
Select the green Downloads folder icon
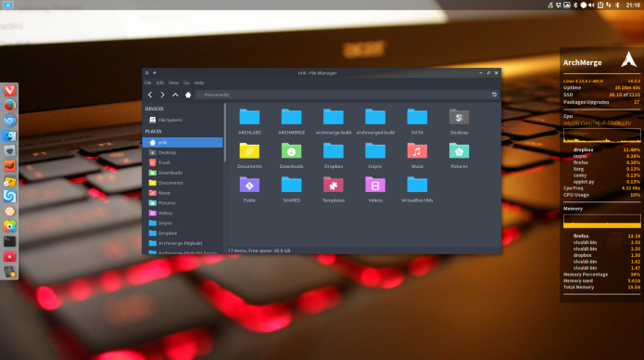click(x=291, y=151)
